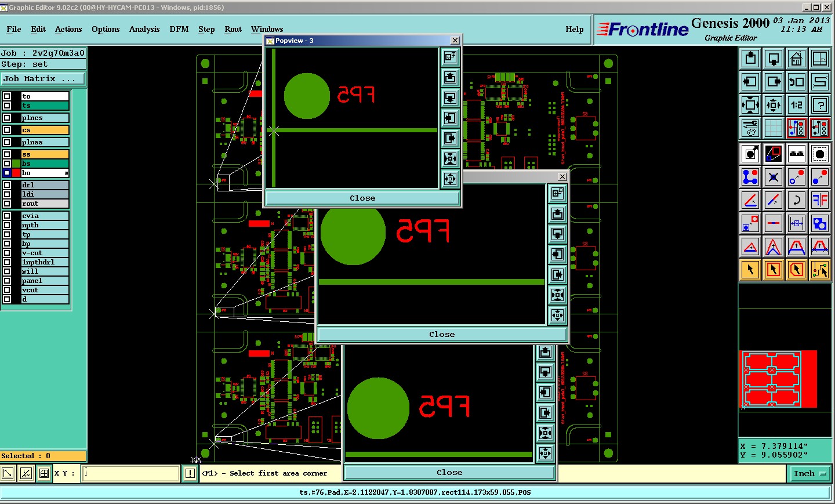Select the '1npthdrl' layer name
This screenshot has height=504, width=835.
[x=45, y=262]
